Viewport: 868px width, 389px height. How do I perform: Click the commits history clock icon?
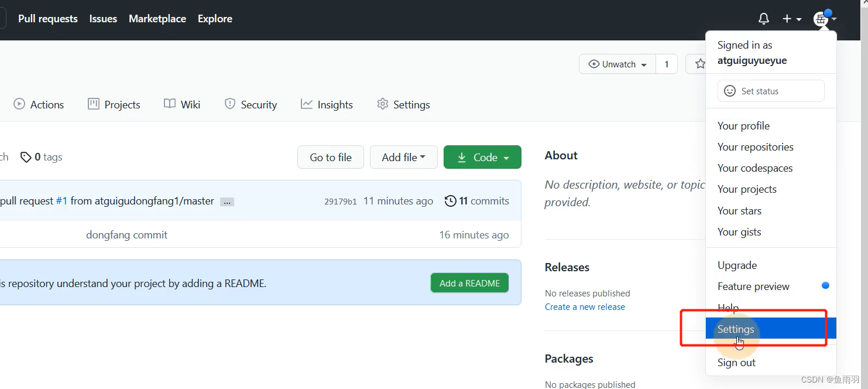click(x=450, y=201)
